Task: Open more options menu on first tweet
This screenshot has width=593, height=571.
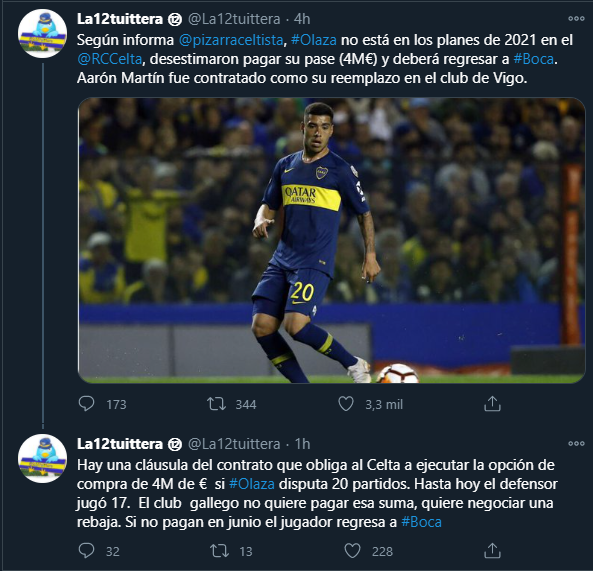Action: point(576,19)
